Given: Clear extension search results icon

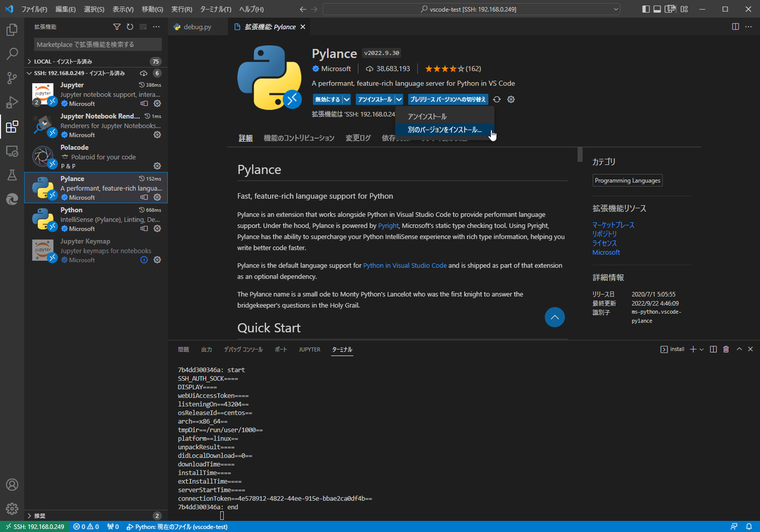Looking at the screenshot, I should [x=143, y=27].
